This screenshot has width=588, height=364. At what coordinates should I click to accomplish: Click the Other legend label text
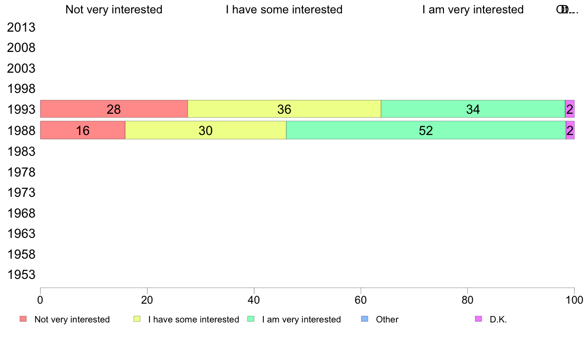387,319
